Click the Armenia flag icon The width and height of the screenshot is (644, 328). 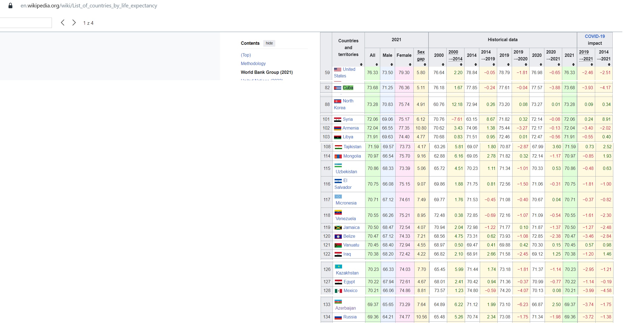click(338, 128)
